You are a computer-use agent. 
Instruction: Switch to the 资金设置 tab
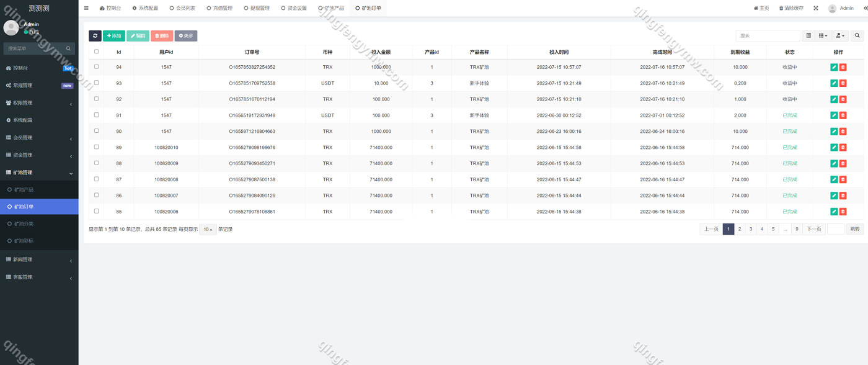point(294,8)
